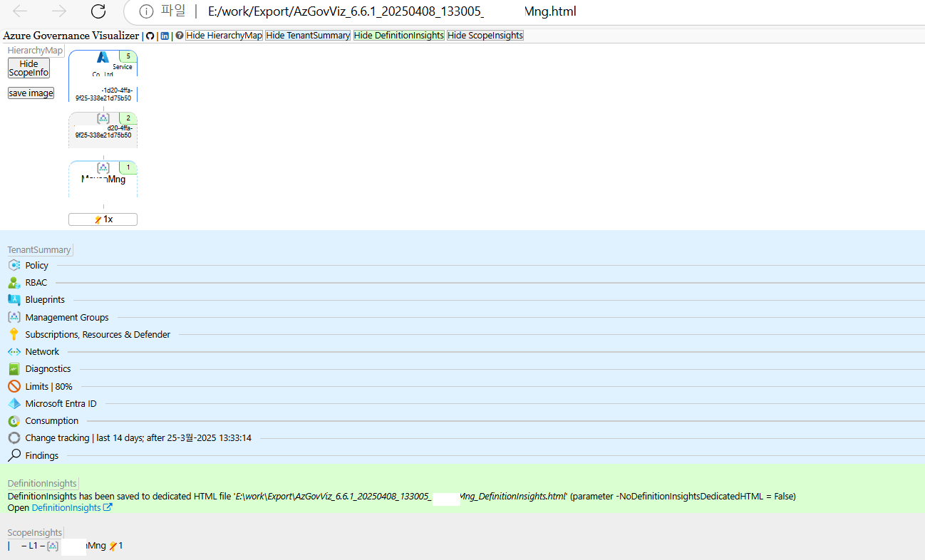Click the site info icon in address bar

pyautogui.click(x=146, y=11)
